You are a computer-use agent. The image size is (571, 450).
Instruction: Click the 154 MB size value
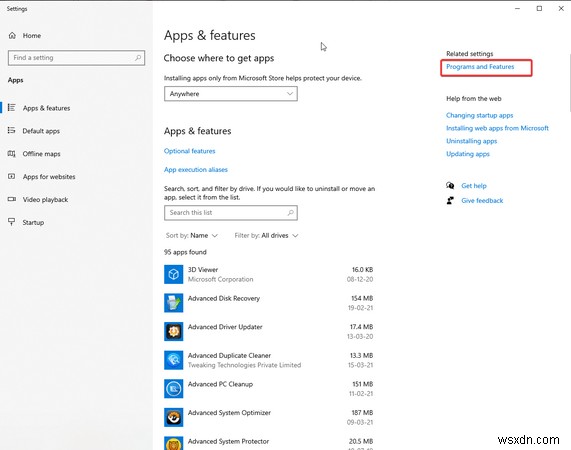coord(362,299)
